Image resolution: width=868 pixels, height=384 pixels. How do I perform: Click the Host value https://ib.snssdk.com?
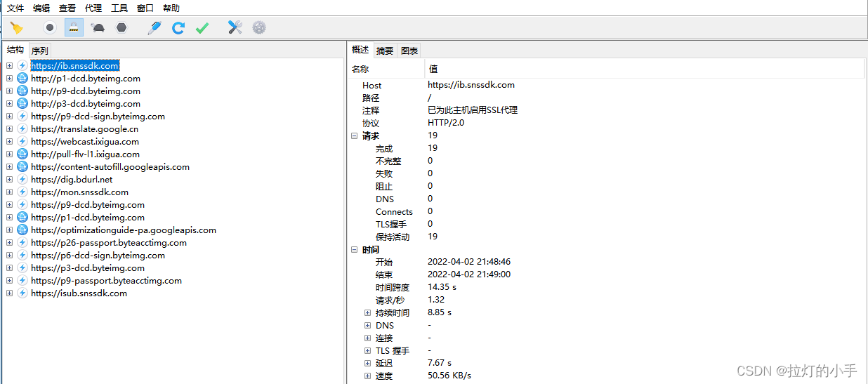click(471, 84)
